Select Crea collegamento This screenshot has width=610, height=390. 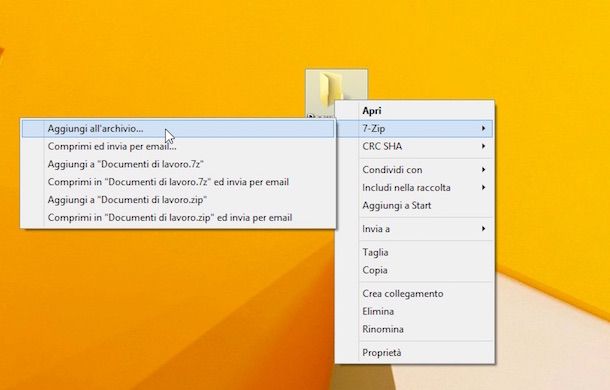click(x=415, y=294)
